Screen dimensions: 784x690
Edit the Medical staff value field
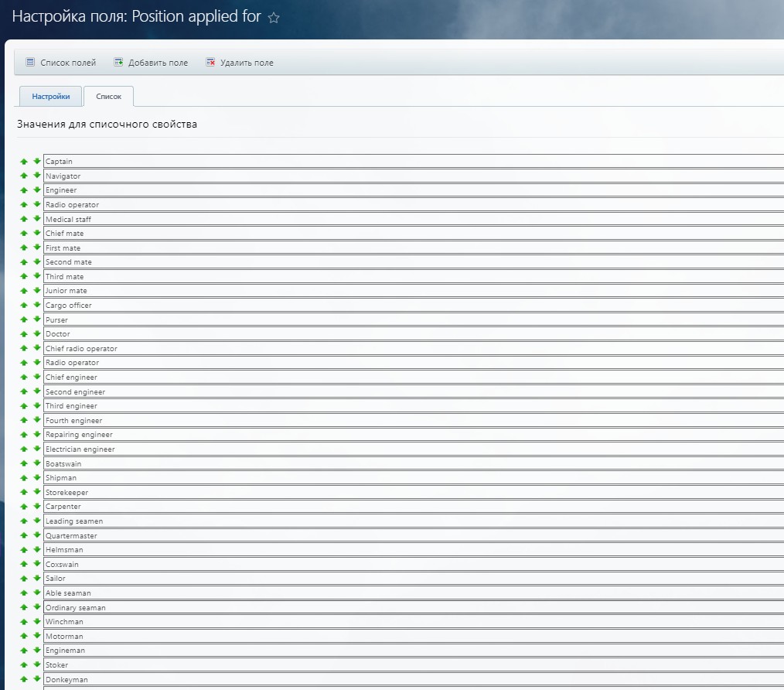(x=414, y=219)
